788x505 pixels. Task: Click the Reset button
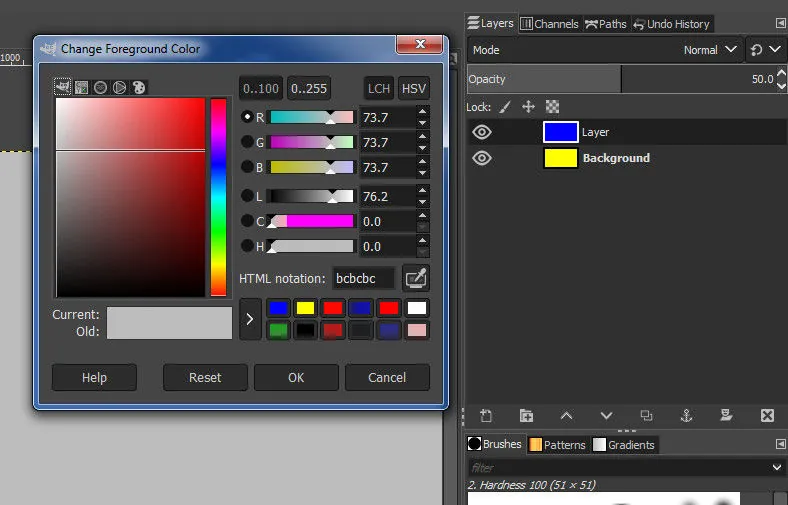click(205, 377)
